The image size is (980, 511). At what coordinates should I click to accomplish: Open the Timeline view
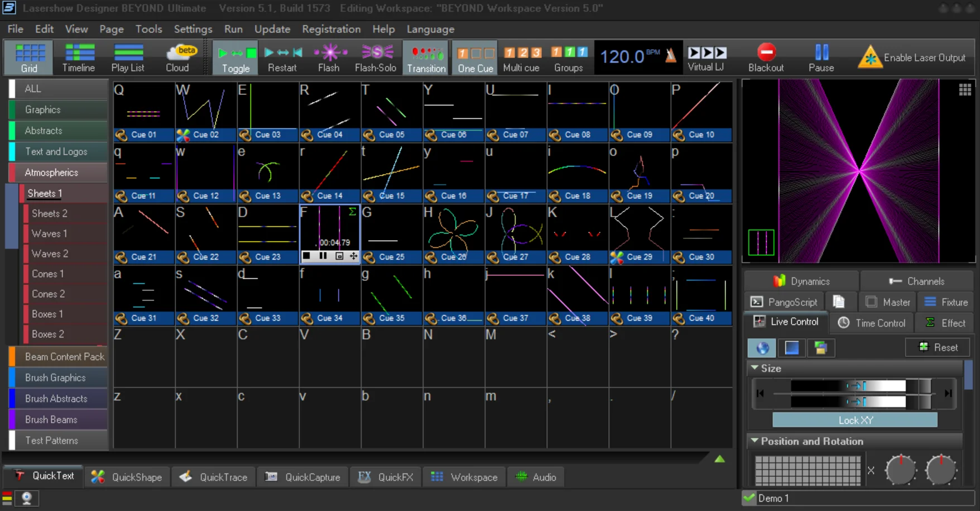79,58
